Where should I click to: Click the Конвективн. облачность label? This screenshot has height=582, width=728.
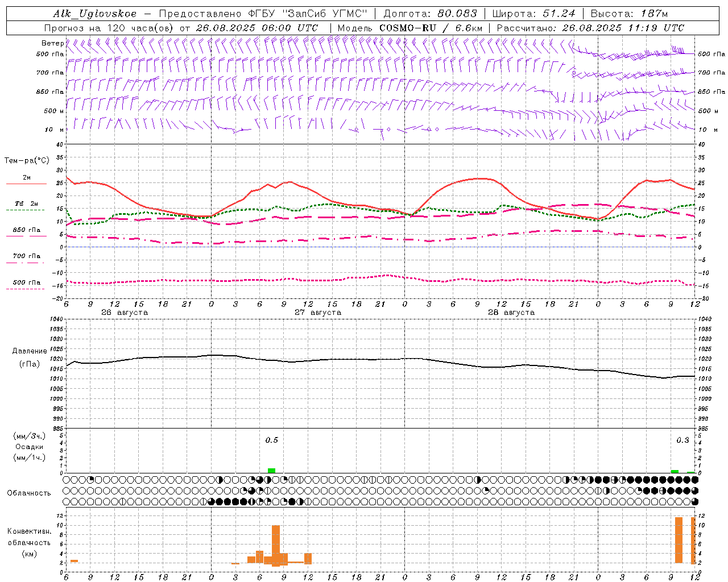coord(29,537)
